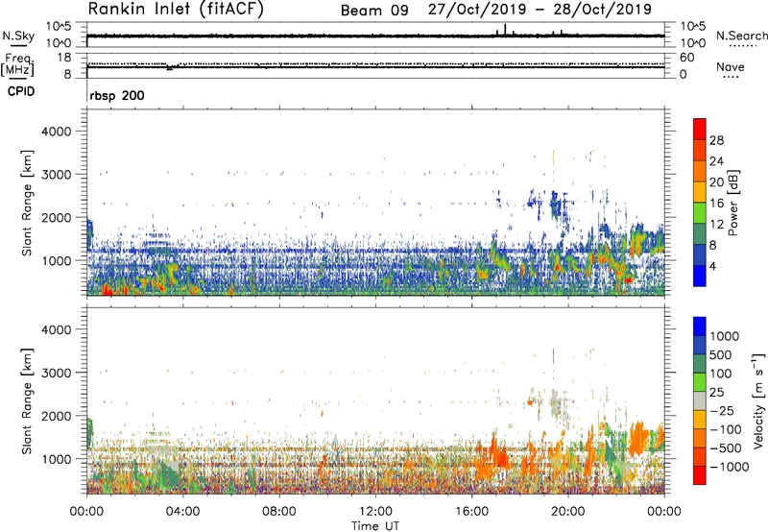Click the gray swatch on the Velocity colorbar
This screenshot has width=768, height=532.
[x=700, y=401]
